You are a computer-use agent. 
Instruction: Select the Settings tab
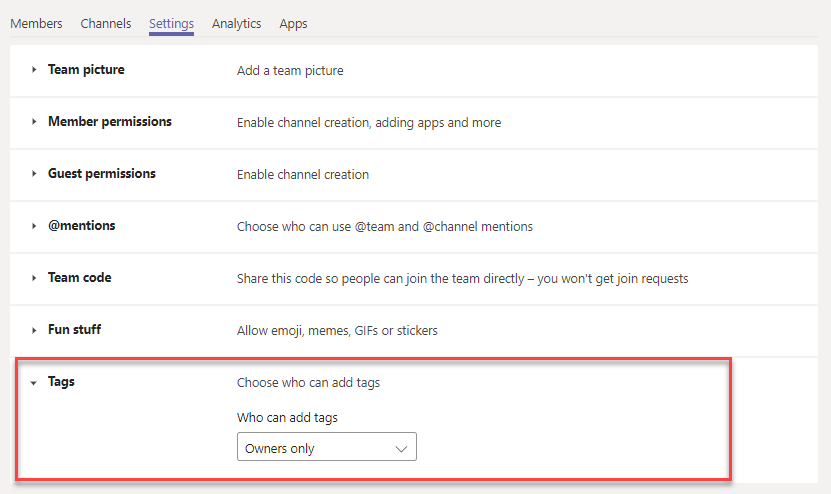171,24
